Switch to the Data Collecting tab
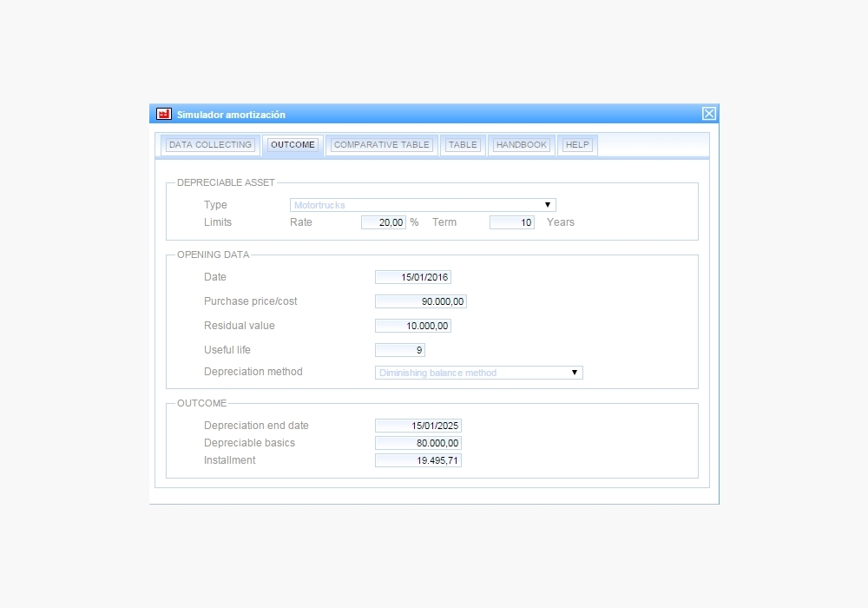Screen dimensions: 868x608 point(210,145)
